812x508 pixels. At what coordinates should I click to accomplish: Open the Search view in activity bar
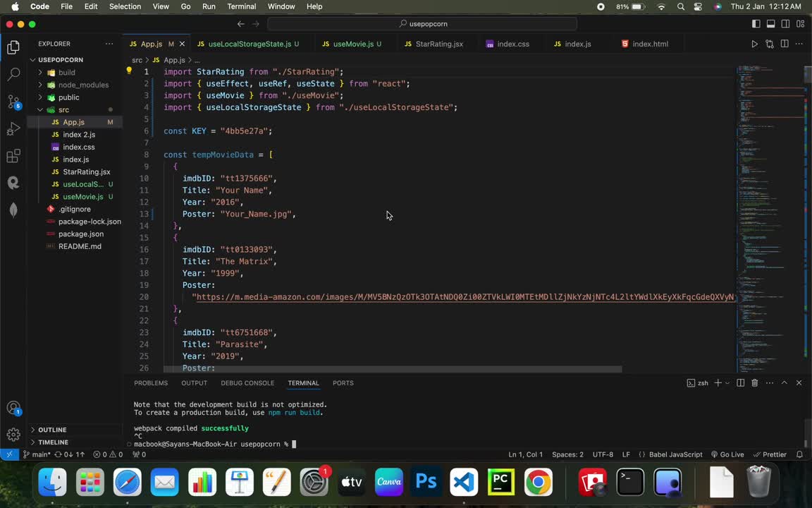point(13,74)
